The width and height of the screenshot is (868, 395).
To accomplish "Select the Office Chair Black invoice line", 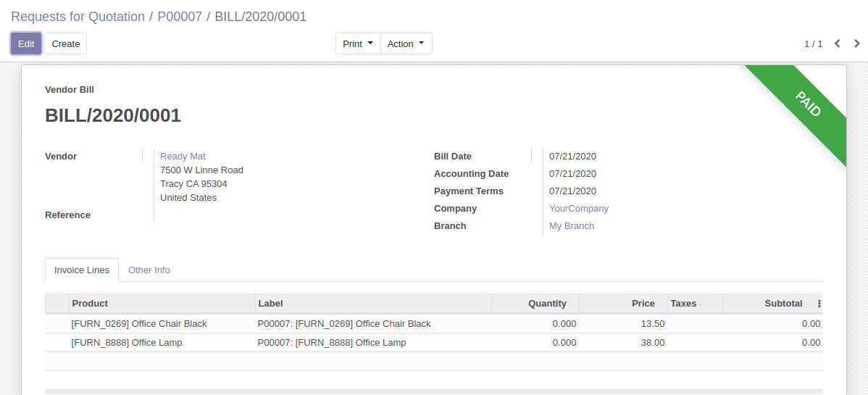I will pyautogui.click(x=139, y=323).
